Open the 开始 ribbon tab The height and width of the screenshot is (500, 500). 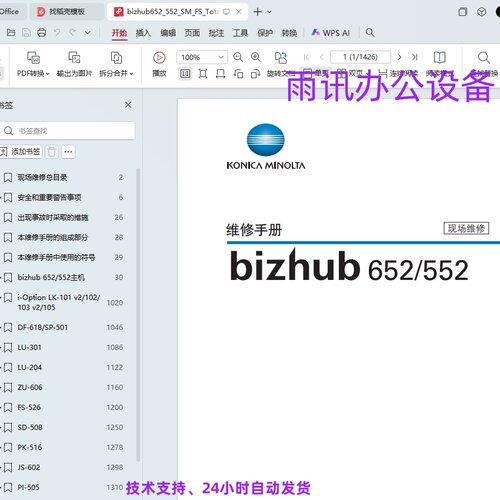tap(119, 33)
